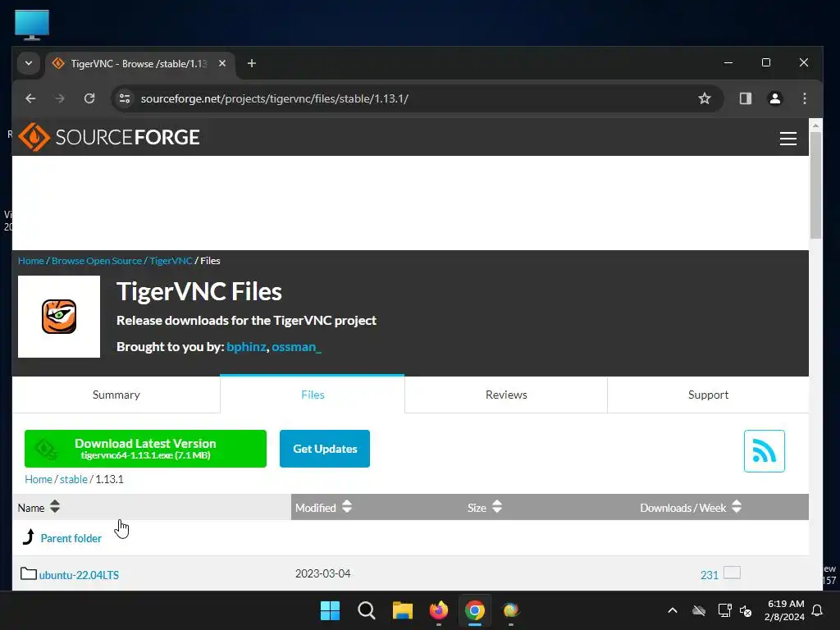Show hidden system tray icons

[x=673, y=610]
